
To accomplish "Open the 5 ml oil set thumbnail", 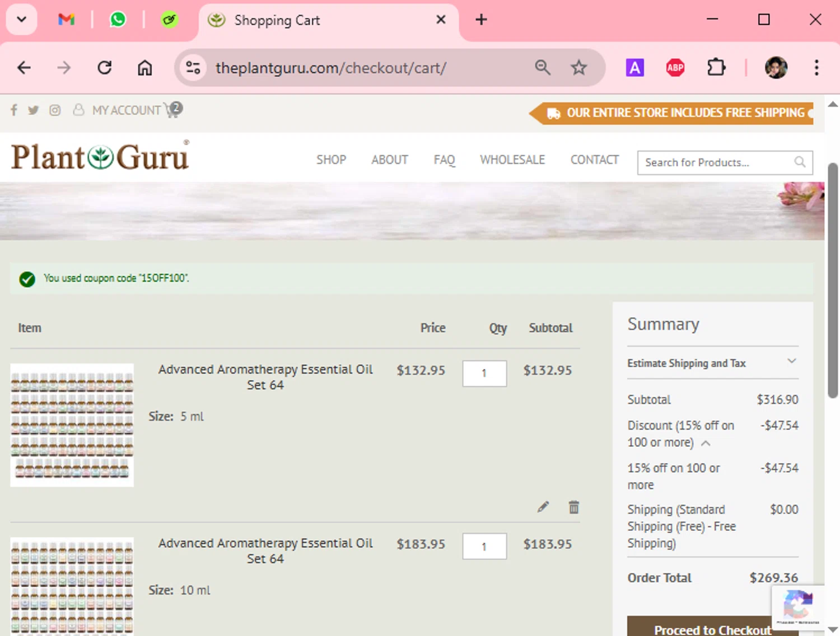I will coord(72,425).
